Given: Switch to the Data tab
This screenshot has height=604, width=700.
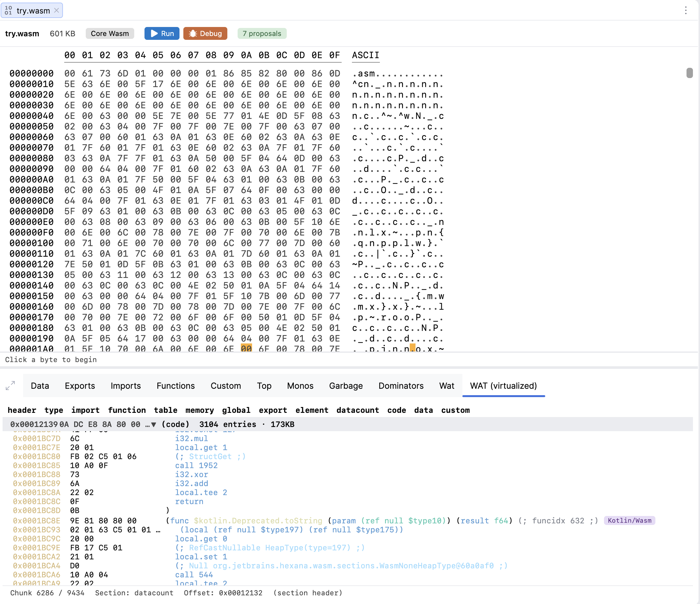Looking at the screenshot, I should (x=40, y=386).
